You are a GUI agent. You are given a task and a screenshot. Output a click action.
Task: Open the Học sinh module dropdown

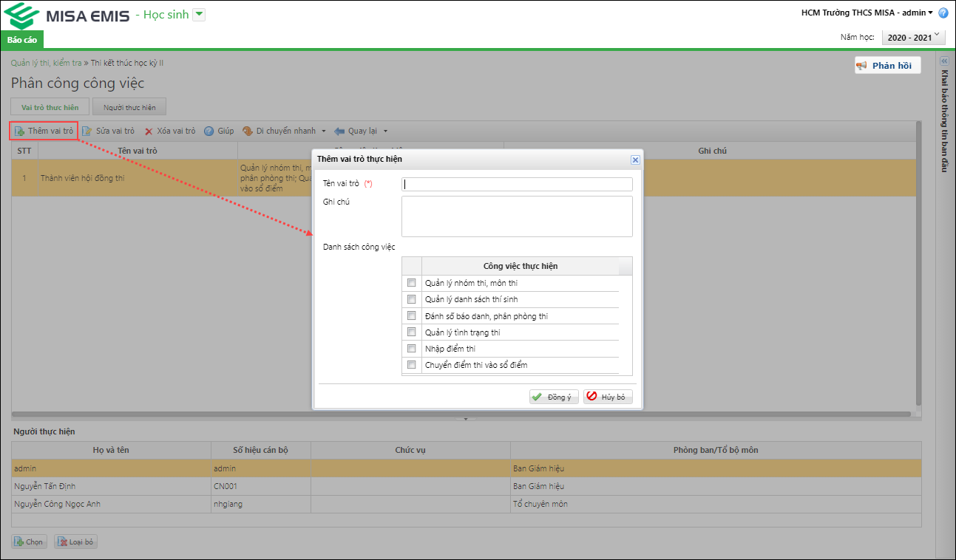click(x=199, y=15)
